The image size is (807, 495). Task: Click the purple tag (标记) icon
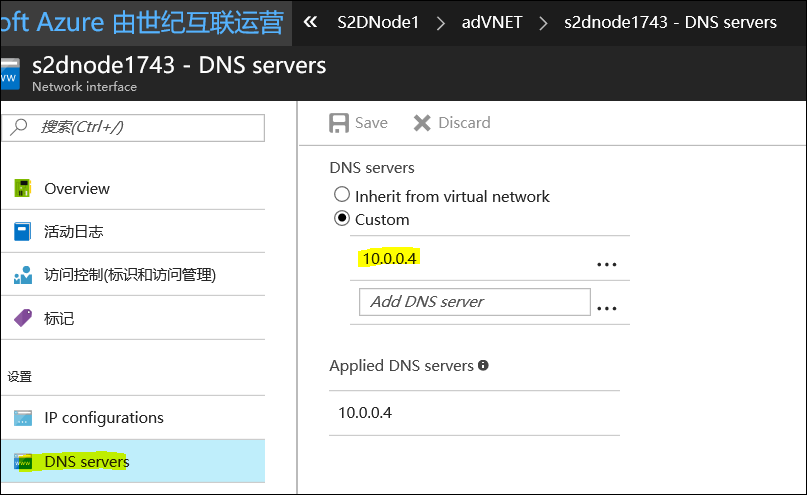23,318
